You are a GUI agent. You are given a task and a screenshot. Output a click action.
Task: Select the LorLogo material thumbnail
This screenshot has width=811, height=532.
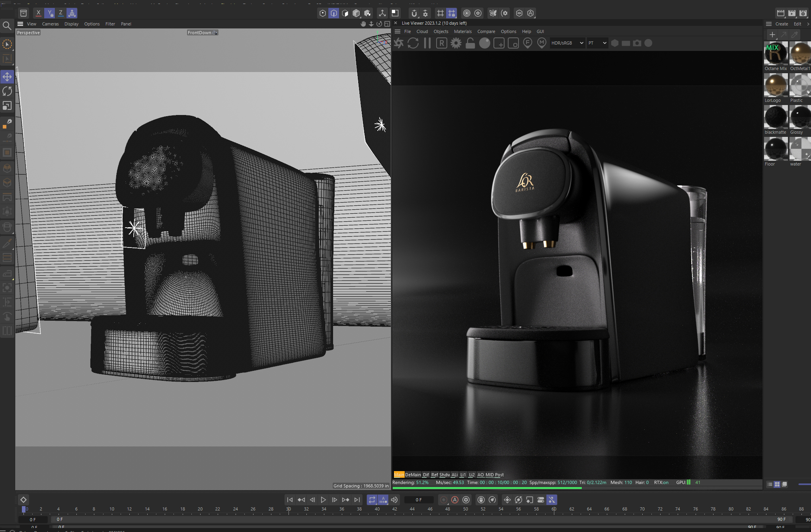point(776,85)
